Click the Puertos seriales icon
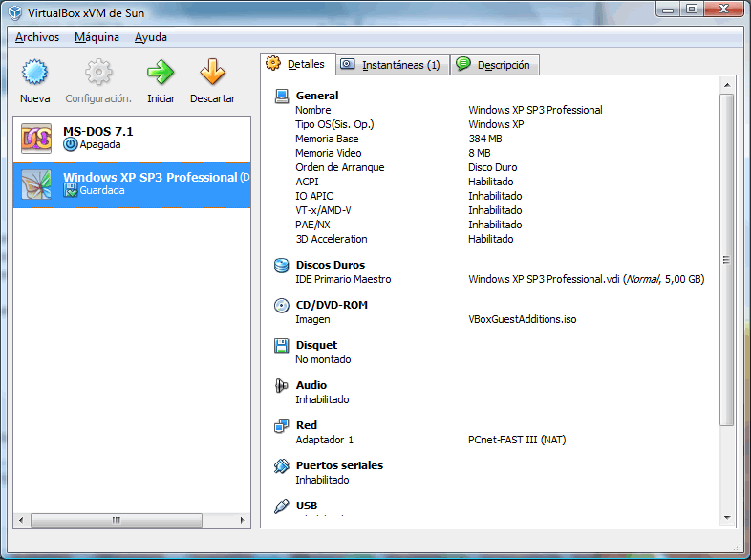 [x=282, y=465]
